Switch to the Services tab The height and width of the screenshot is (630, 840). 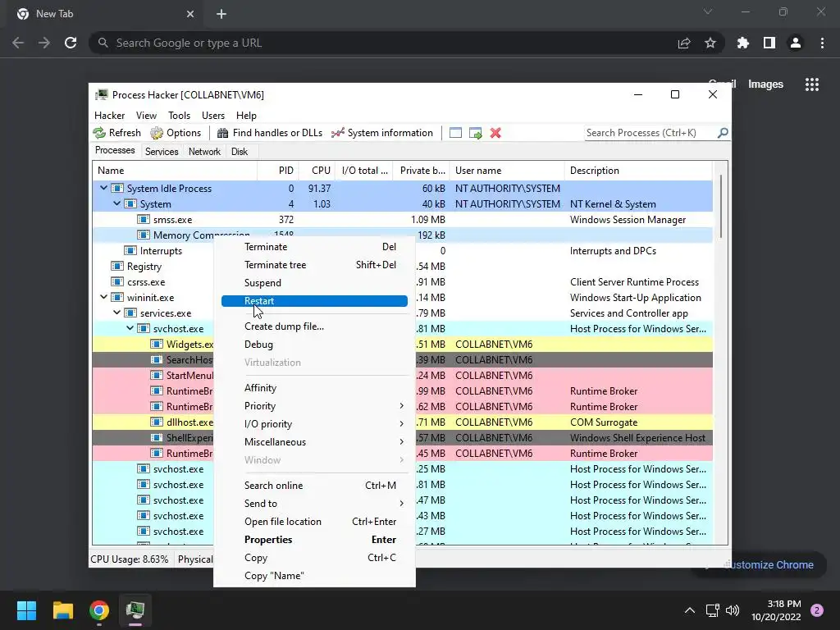click(162, 152)
